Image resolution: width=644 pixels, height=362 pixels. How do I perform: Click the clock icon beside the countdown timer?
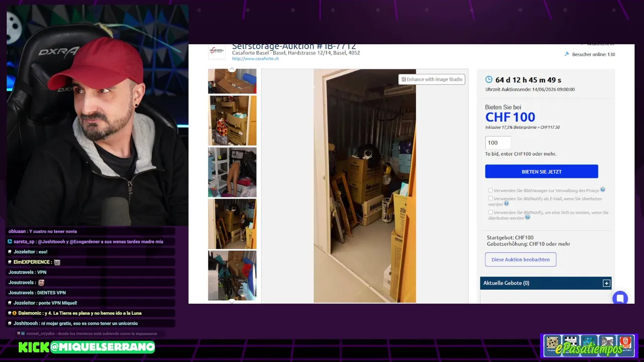tap(489, 79)
